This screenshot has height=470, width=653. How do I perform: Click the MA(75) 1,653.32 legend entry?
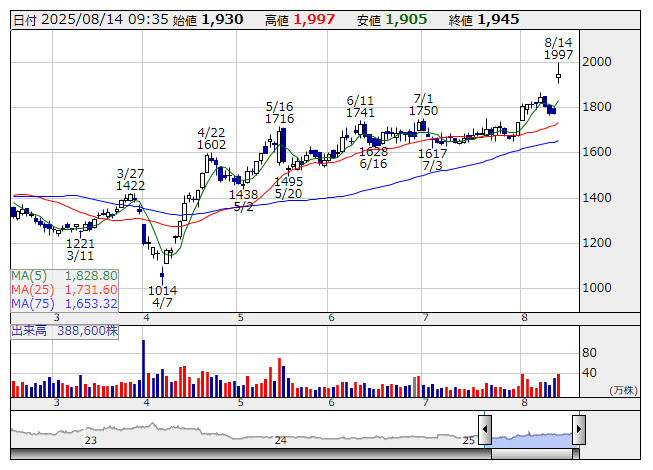coord(65,304)
